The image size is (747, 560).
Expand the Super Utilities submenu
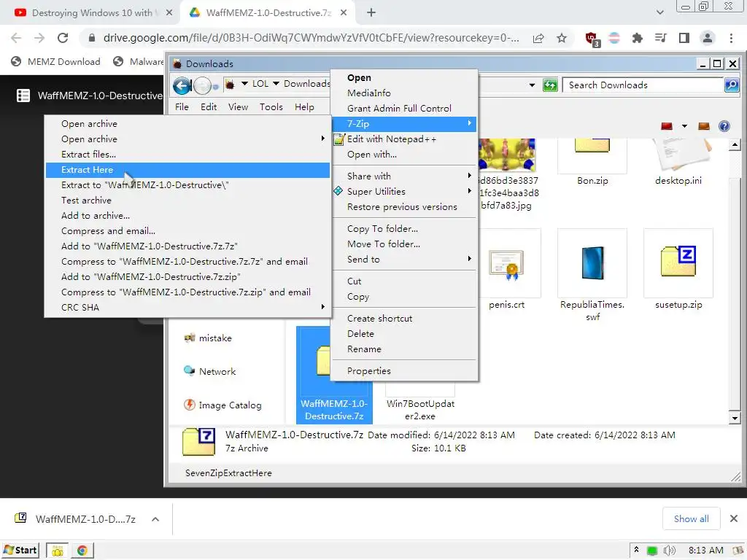pyautogui.click(x=404, y=192)
